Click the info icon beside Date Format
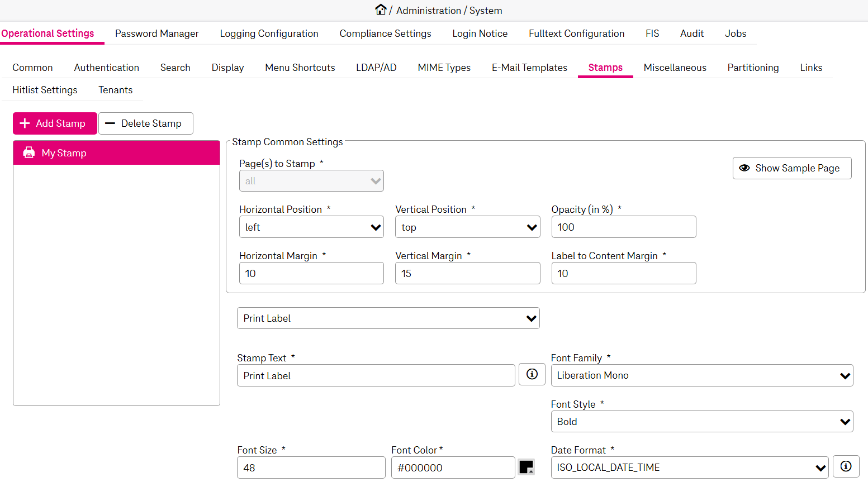This screenshot has width=868, height=482. [x=846, y=466]
